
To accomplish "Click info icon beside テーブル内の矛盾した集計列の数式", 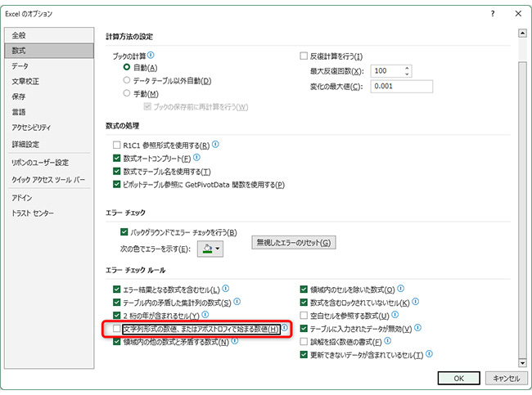I will [x=237, y=302].
